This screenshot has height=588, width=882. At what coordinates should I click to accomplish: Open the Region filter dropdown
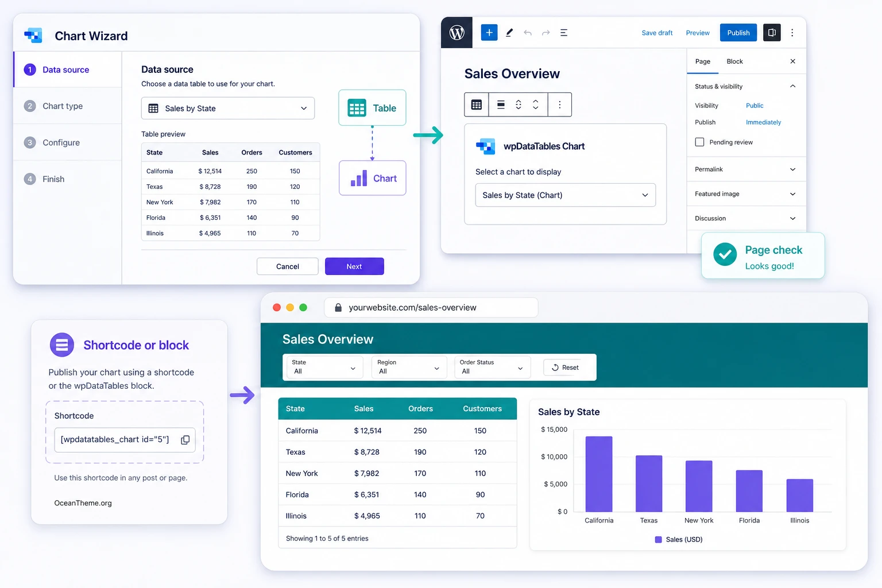coord(409,367)
